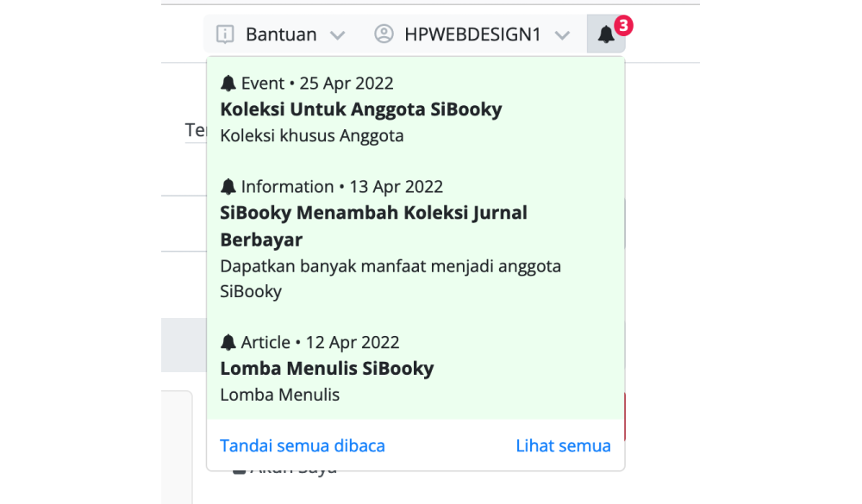Click the red unread count badge

click(624, 26)
